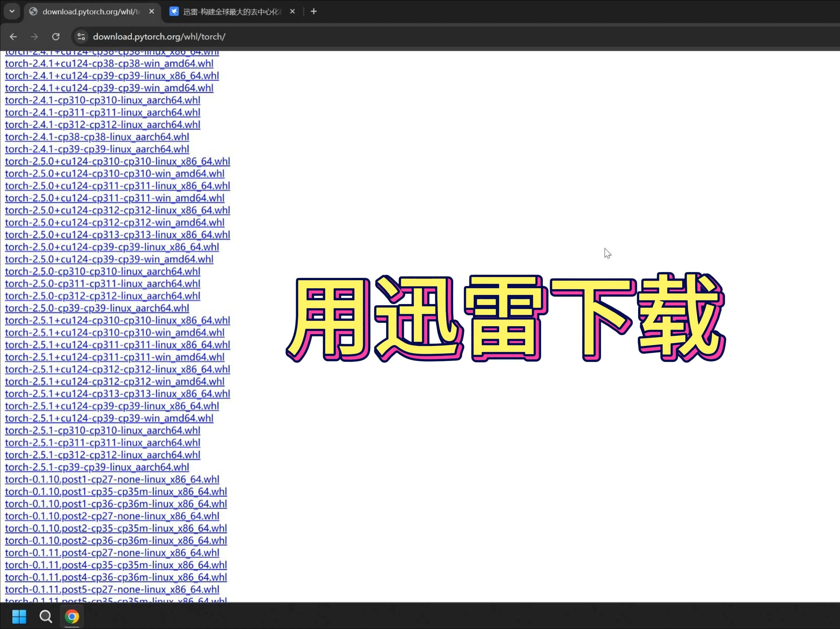
Task: Open torch-2.5.1+cu124-cp312-cp312-win_amd64.whl link
Action: coord(114,381)
